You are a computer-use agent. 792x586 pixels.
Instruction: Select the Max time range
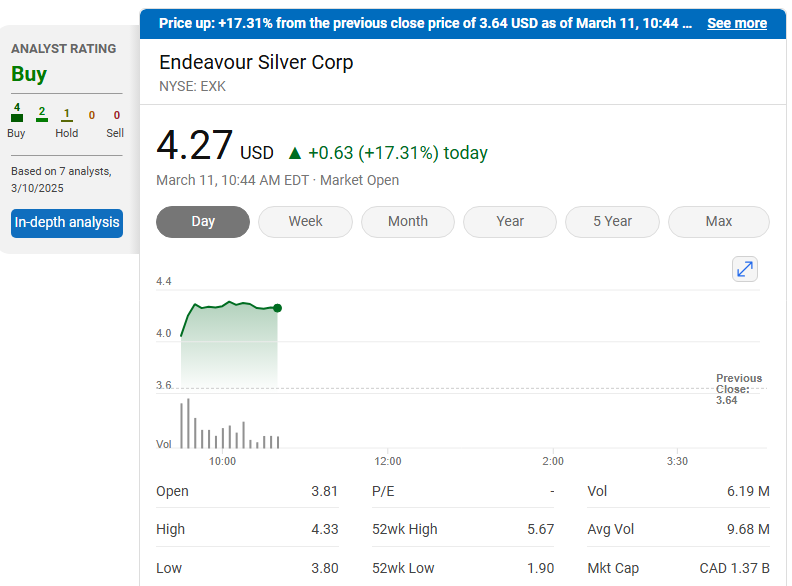(x=718, y=222)
